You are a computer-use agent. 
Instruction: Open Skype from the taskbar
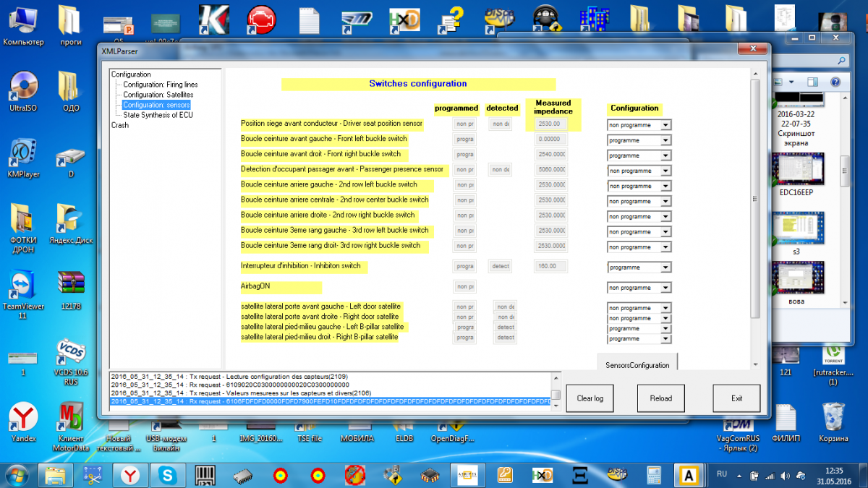tap(168, 475)
